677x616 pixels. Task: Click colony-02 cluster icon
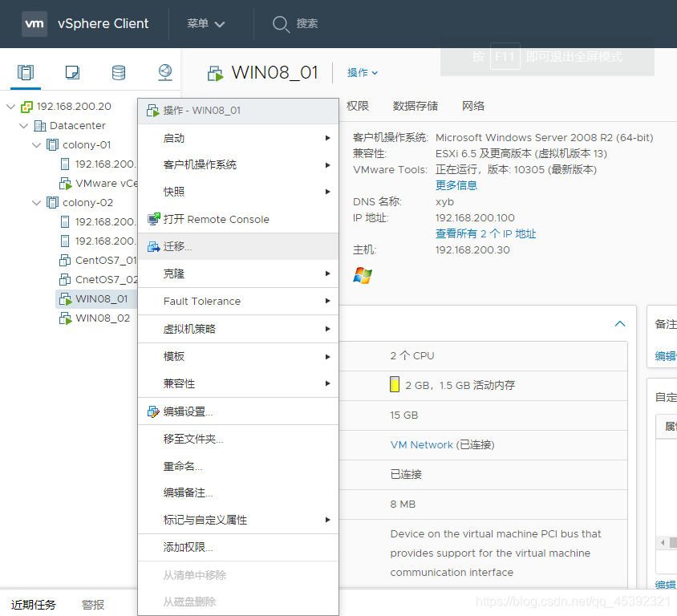click(x=52, y=202)
